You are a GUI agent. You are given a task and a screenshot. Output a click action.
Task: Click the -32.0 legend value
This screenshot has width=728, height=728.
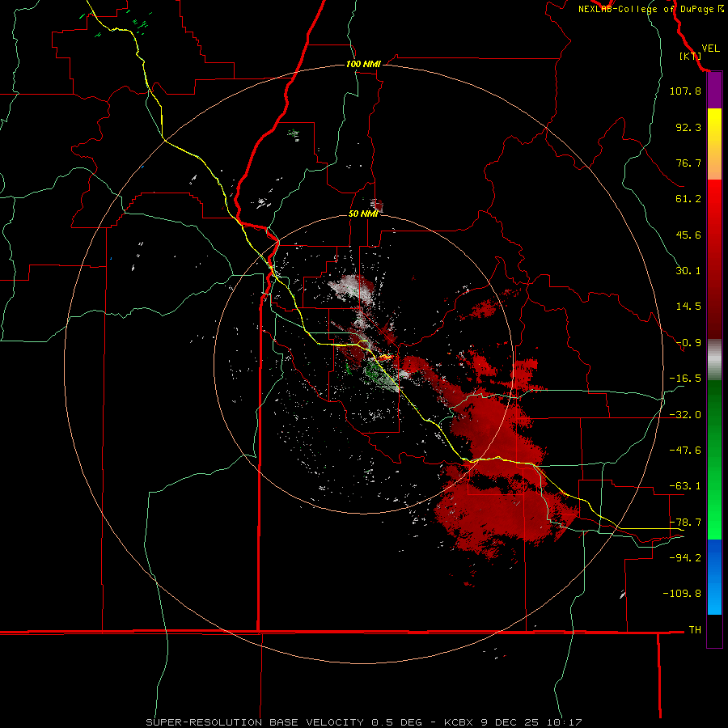pos(685,415)
